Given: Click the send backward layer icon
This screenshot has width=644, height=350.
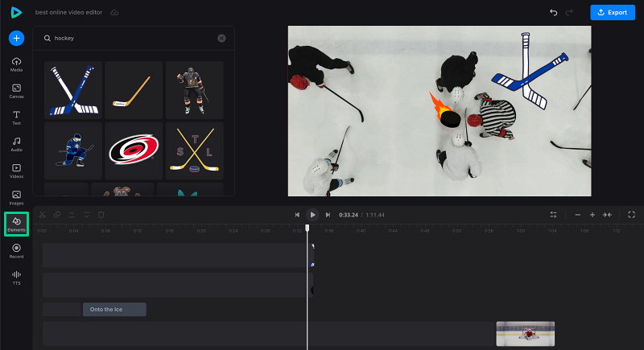Looking at the screenshot, I should [86, 215].
